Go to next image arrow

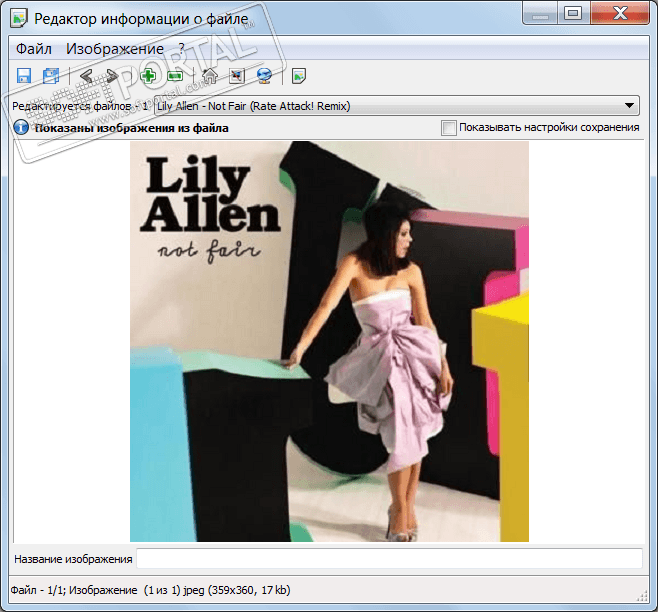112,76
